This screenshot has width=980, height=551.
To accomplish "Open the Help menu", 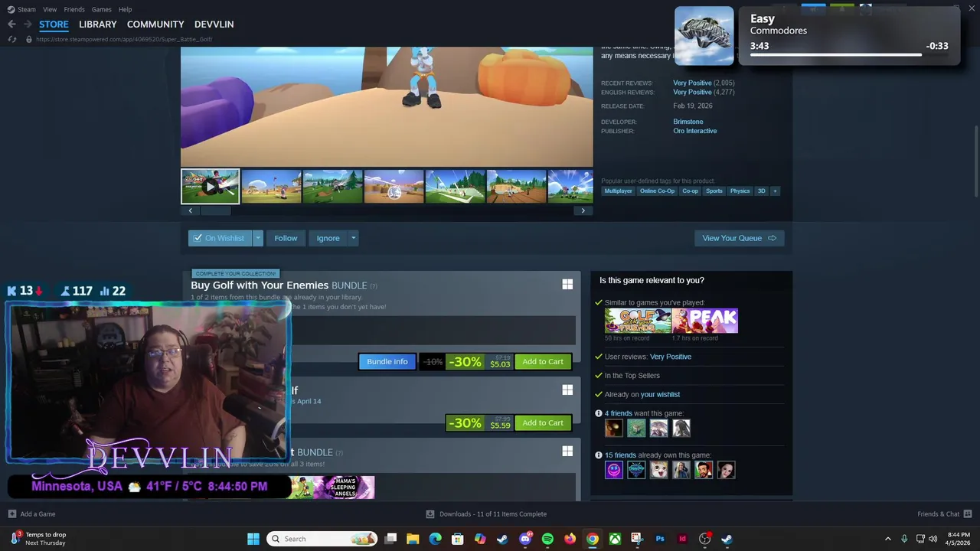I will click(x=125, y=9).
